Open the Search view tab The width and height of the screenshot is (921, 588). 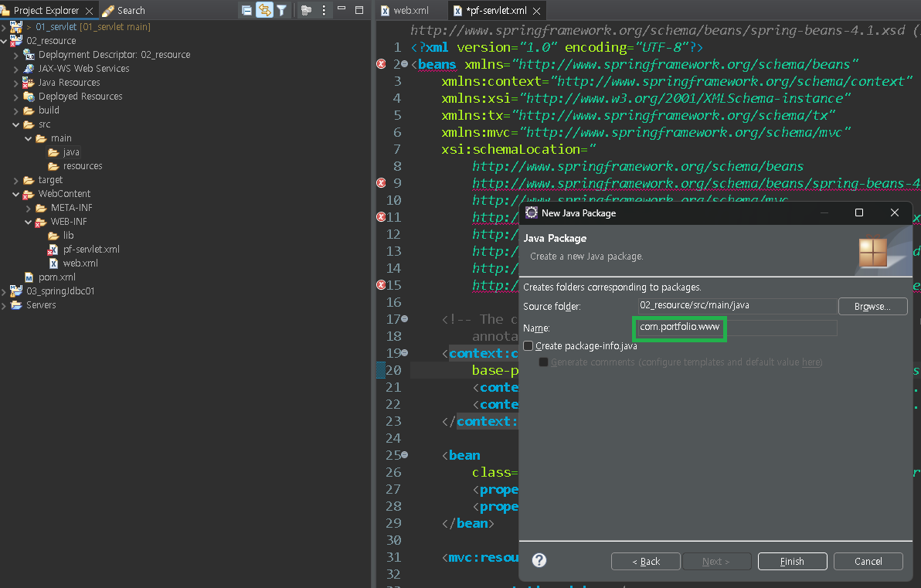point(124,11)
